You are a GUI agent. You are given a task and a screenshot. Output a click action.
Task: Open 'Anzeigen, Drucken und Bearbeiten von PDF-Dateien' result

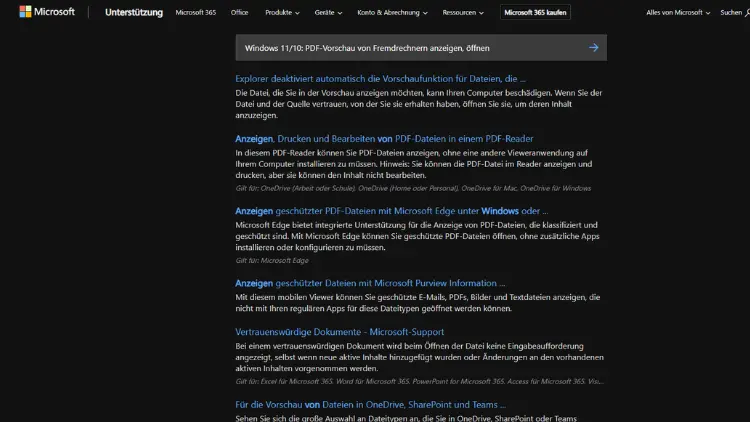pos(384,139)
